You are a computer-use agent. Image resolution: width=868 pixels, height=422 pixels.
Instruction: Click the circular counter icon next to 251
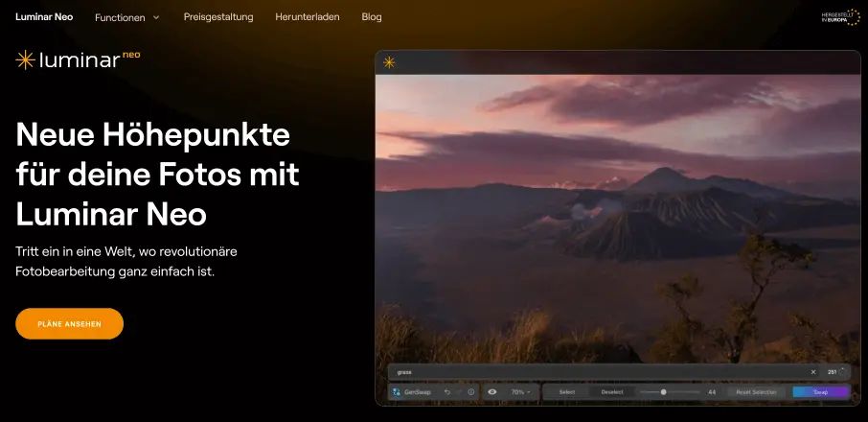click(x=844, y=372)
